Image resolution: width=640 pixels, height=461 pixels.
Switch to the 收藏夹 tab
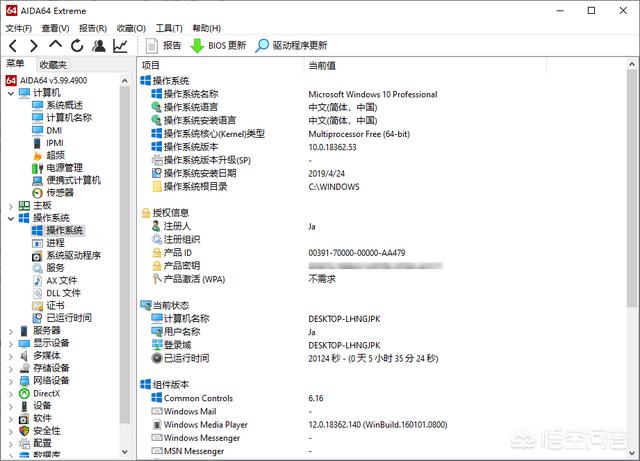53,65
